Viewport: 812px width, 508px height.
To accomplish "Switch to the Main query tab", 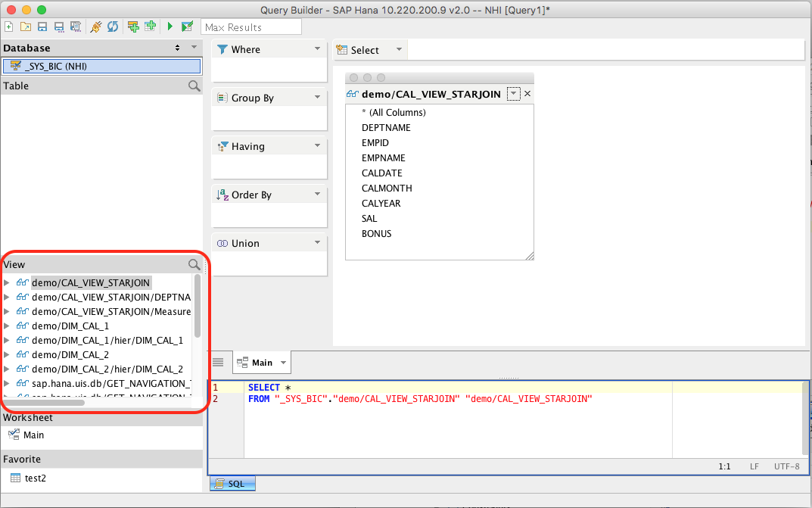I will pyautogui.click(x=262, y=363).
